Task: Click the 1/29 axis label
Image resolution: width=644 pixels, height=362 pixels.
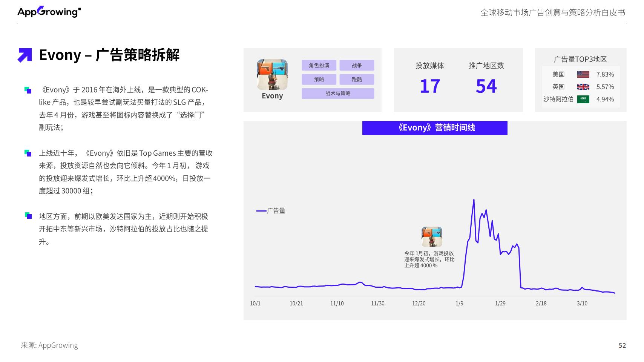Action: pyautogui.click(x=500, y=304)
